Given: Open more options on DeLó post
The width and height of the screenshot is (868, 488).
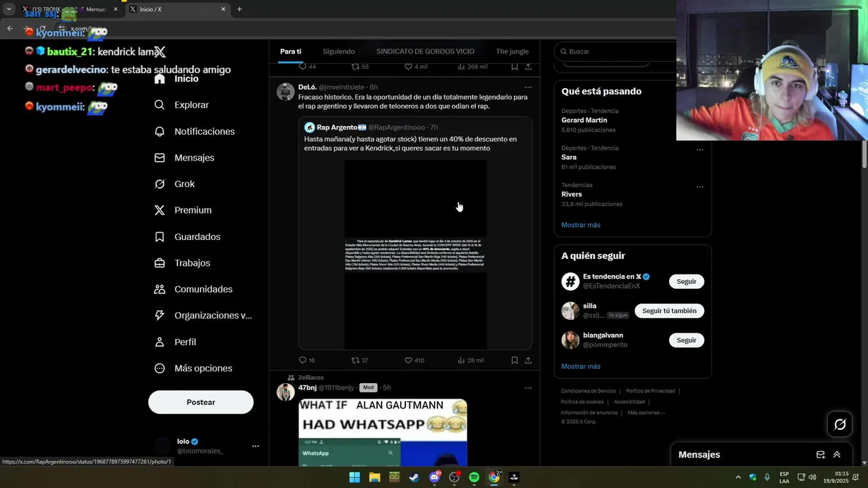Looking at the screenshot, I should click(x=528, y=87).
